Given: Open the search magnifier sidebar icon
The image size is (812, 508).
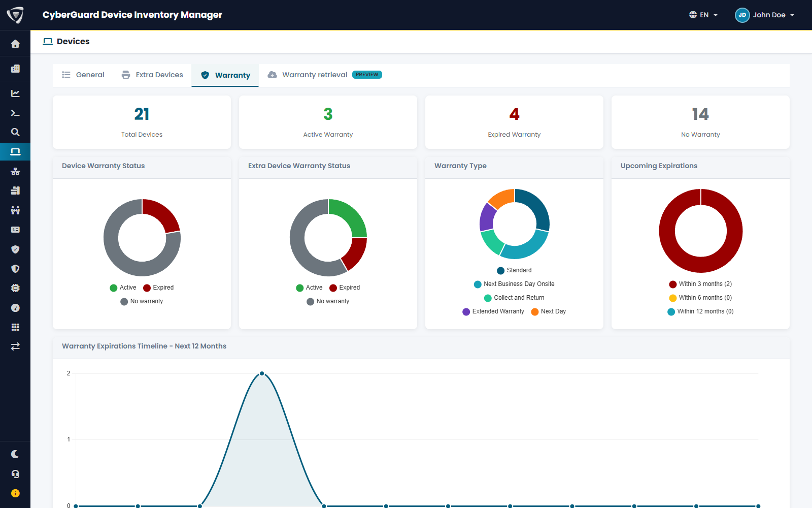Looking at the screenshot, I should click(x=15, y=132).
